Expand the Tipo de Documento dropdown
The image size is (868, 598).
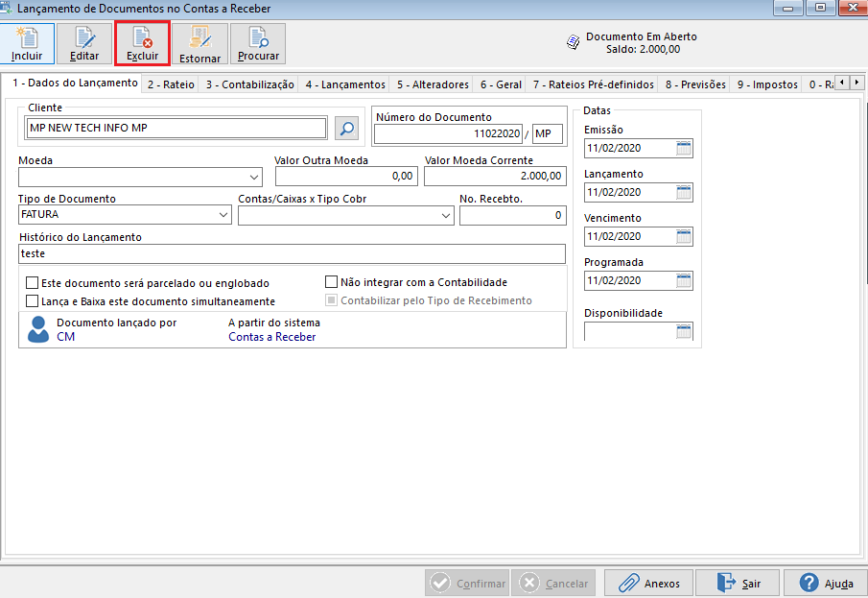[223, 214]
